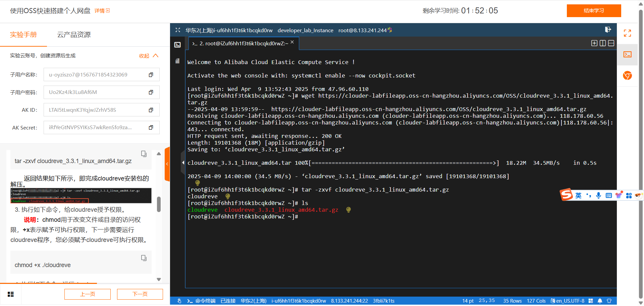Screen dimensions: 644x306
Task: Click the notification bell in the status bar
Action: [x=600, y=301]
